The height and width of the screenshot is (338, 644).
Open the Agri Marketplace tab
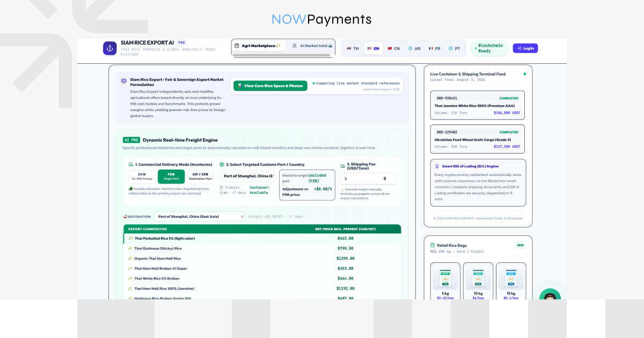point(258,46)
